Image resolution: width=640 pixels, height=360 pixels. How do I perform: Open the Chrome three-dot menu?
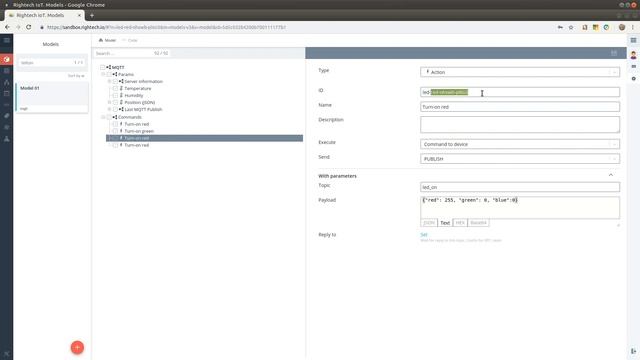633,27
